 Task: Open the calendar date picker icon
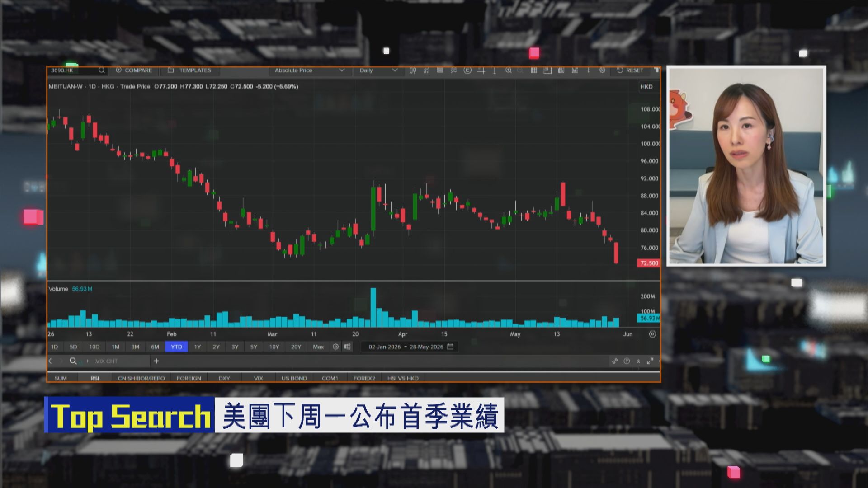pyautogui.click(x=450, y=347)
